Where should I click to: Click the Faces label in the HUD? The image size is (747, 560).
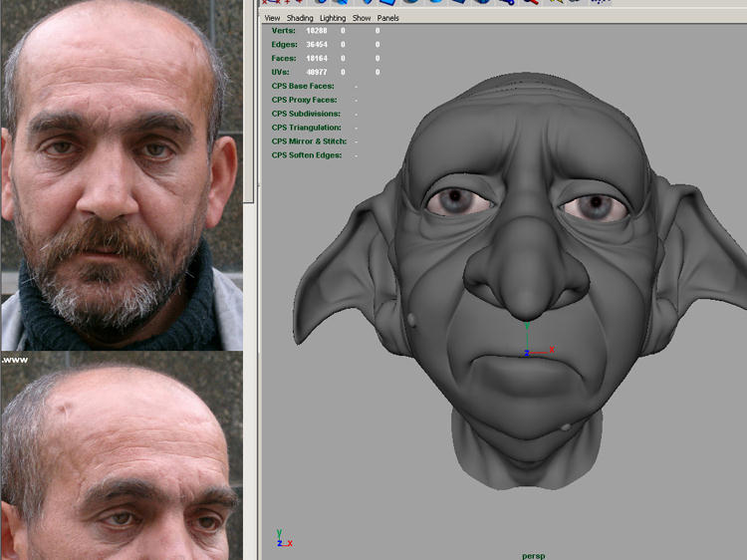284,59
